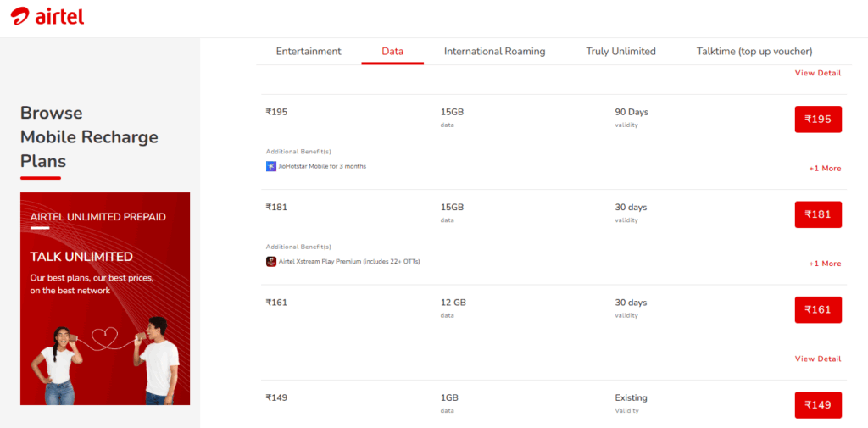Select the ₹149 plan button
Viewport: 868px width, 428px height.
point(818,405)
